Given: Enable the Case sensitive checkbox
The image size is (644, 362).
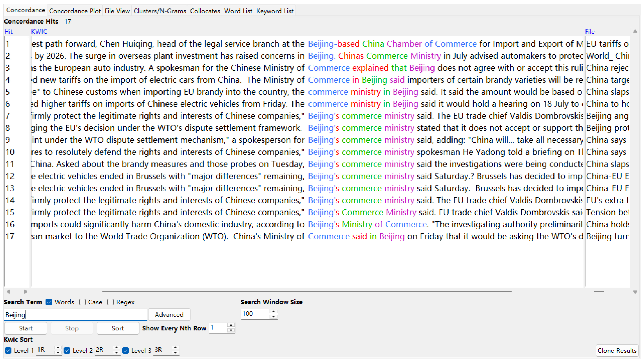Looking at the screenshot, I should [x=82, y=302].
